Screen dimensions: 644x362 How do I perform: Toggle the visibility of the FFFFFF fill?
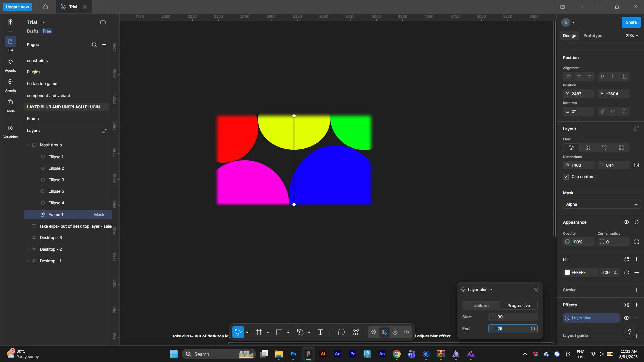click(x=626, y=273)
